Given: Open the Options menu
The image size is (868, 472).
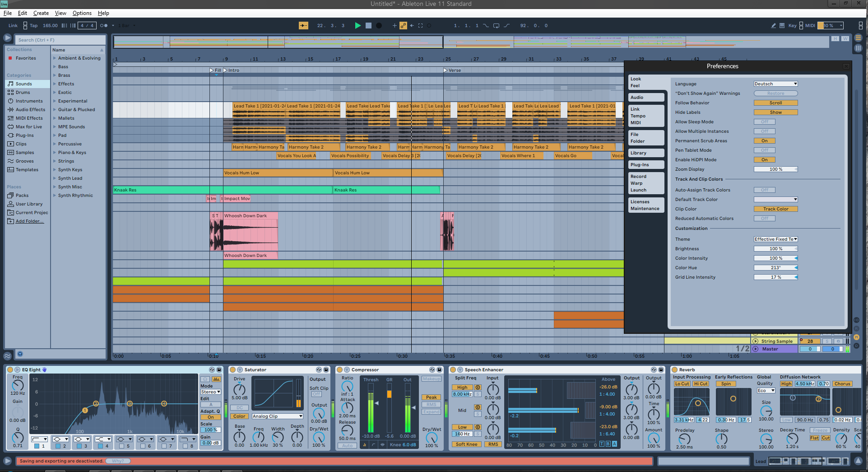Looking at the screenshot, I should pyautogui.click(x=82, y=13).
